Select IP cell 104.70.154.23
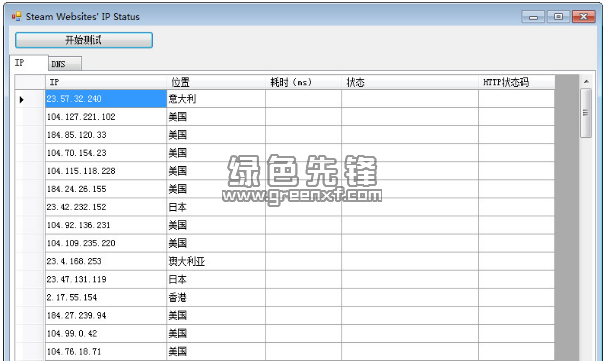Image resolution: width=604 pixels, height=361 pixels. pyautogui.click(x=106, y=153)
